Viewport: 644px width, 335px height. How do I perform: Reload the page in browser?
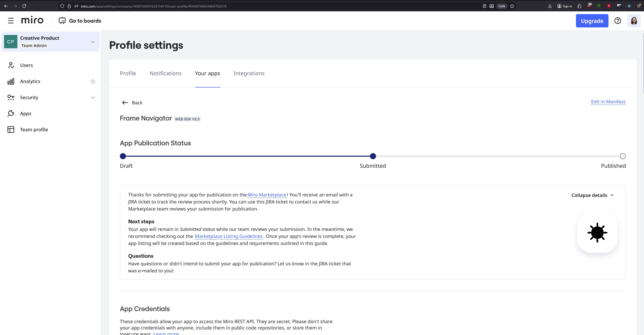(24, 6)
